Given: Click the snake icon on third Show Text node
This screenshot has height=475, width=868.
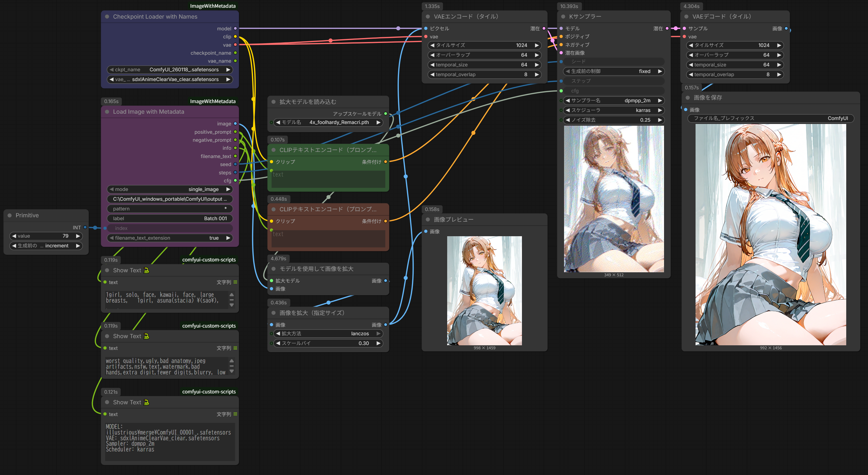Looking at the screenshot, I should pyautogui.click(x=146, y=402).
